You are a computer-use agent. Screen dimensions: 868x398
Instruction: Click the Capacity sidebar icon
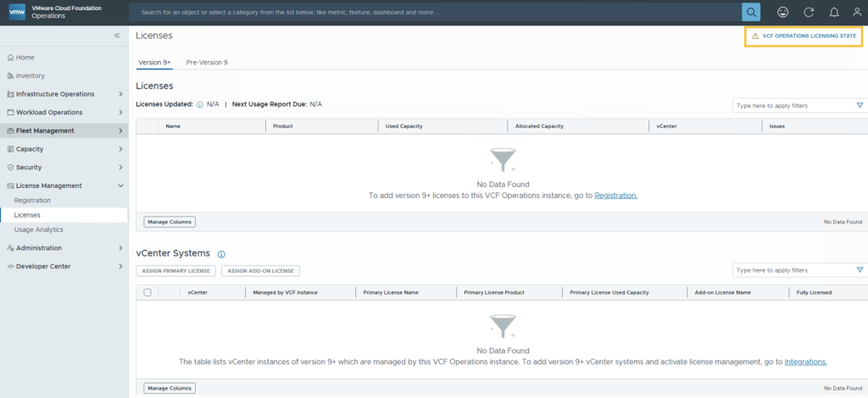tap(10, 149)
